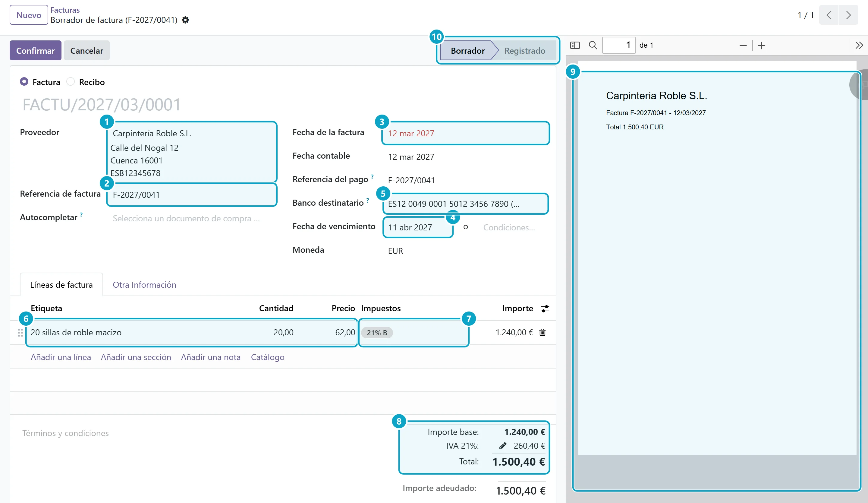Zoom in the PDF preview
Screen dimensions: 868x503
click(x=762, y=46)
